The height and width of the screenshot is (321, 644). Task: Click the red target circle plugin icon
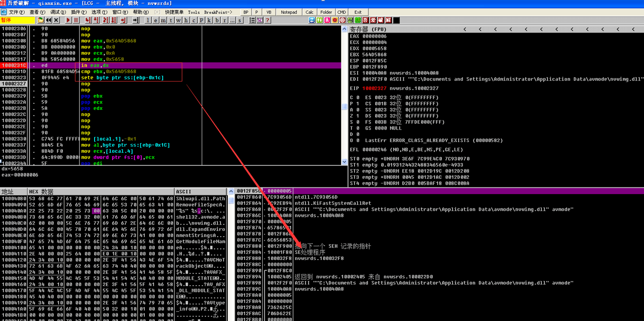coord(342,20)
